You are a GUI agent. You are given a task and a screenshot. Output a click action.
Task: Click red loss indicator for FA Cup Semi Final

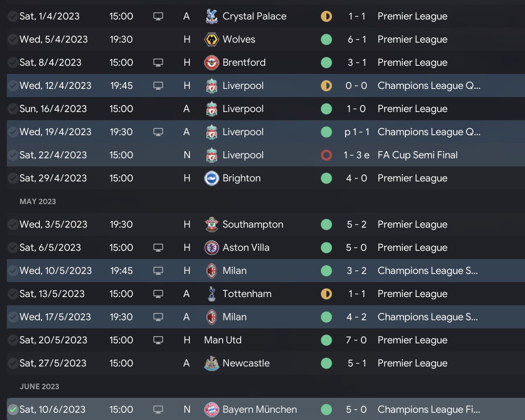[x=326, y=155]
